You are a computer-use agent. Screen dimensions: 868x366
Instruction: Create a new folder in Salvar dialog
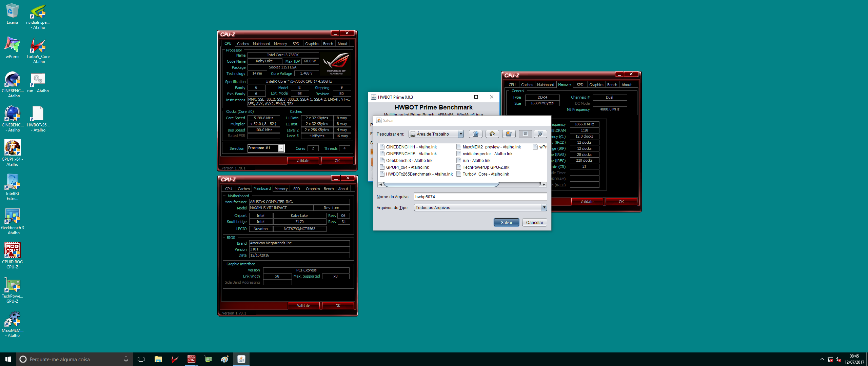point(509,134)
